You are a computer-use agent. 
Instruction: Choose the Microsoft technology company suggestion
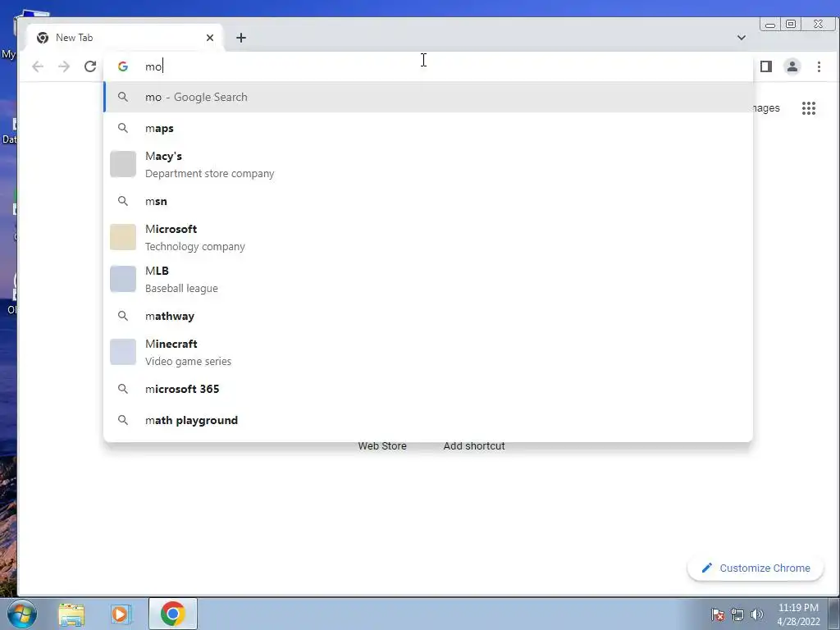[x=428, y=237]
